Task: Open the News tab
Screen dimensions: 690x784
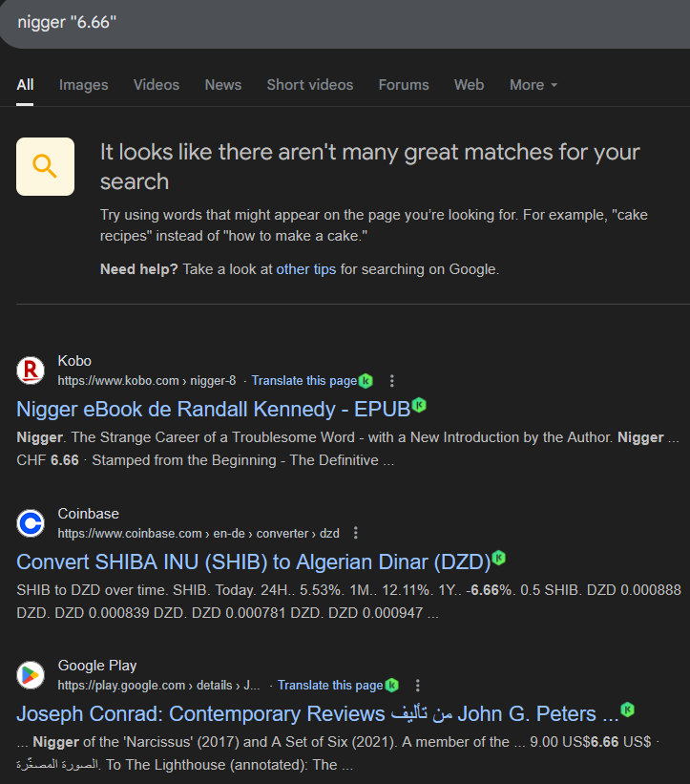Action: point(222,85)
